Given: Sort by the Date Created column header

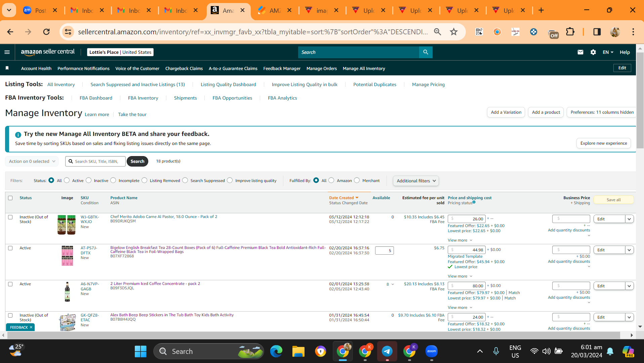Looking at the screenshot, I should pos(344,198).
